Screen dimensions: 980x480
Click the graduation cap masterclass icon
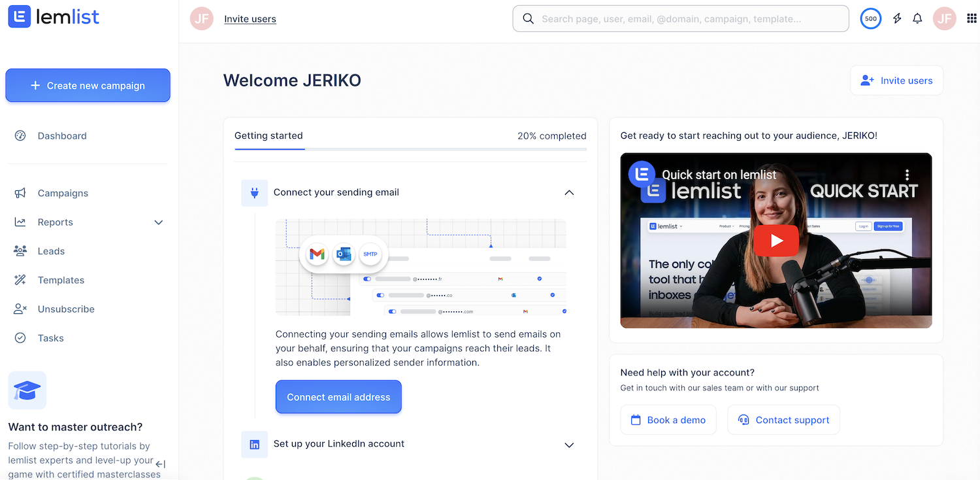pos(27,390)
